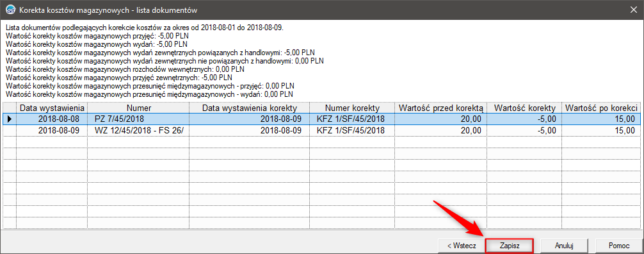Click the Wartość korekty column header
Image resolution: width=644 pixels, height=254 pixels.
(524, 108)
